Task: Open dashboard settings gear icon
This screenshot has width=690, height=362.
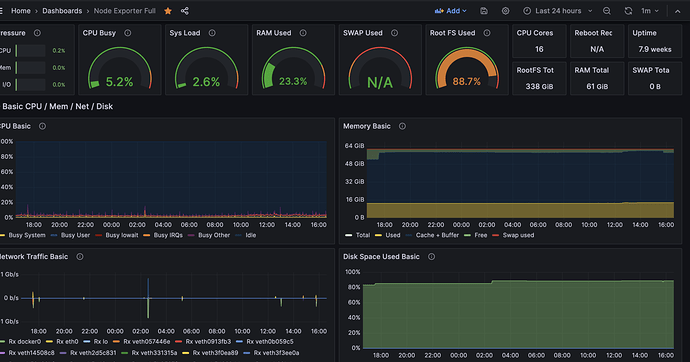Action: 506,11
